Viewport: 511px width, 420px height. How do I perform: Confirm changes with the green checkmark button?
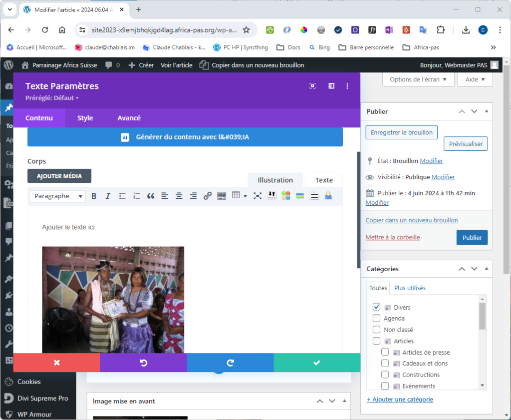[316, 363]
